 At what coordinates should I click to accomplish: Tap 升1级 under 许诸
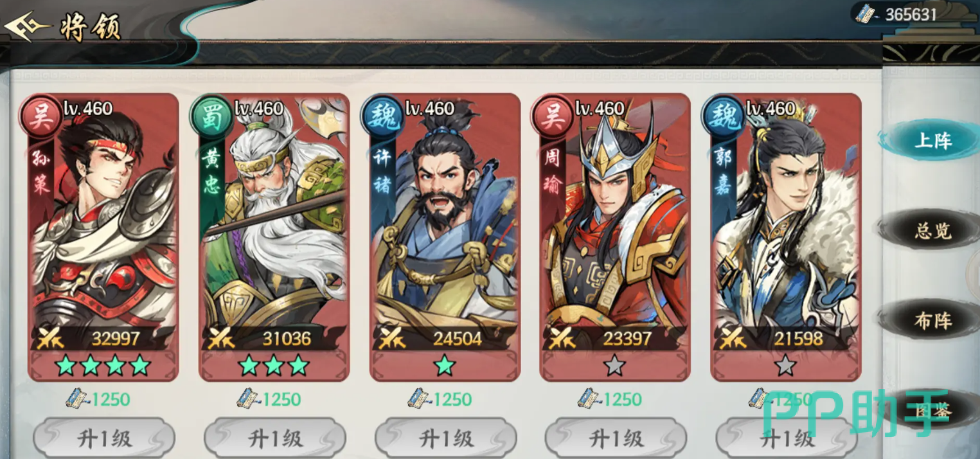pyautogui.click(x=445, y=438)
